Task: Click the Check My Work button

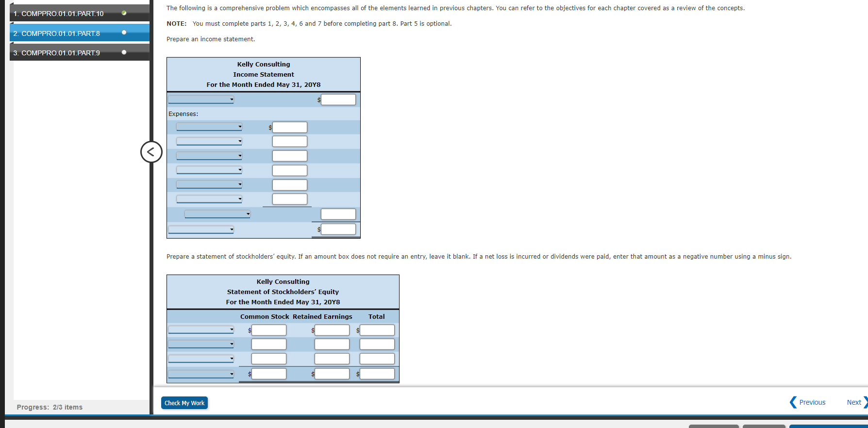Action: point(184,403)
